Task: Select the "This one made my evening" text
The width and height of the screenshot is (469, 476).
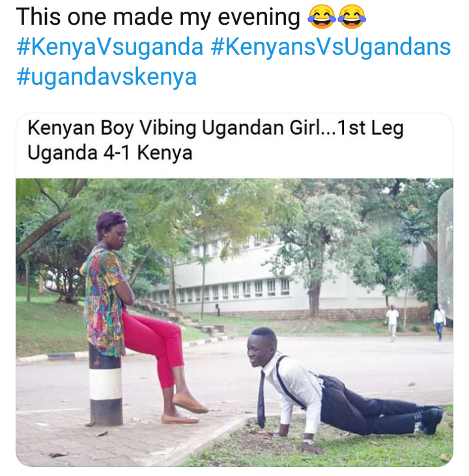Action: click(158, 18)
